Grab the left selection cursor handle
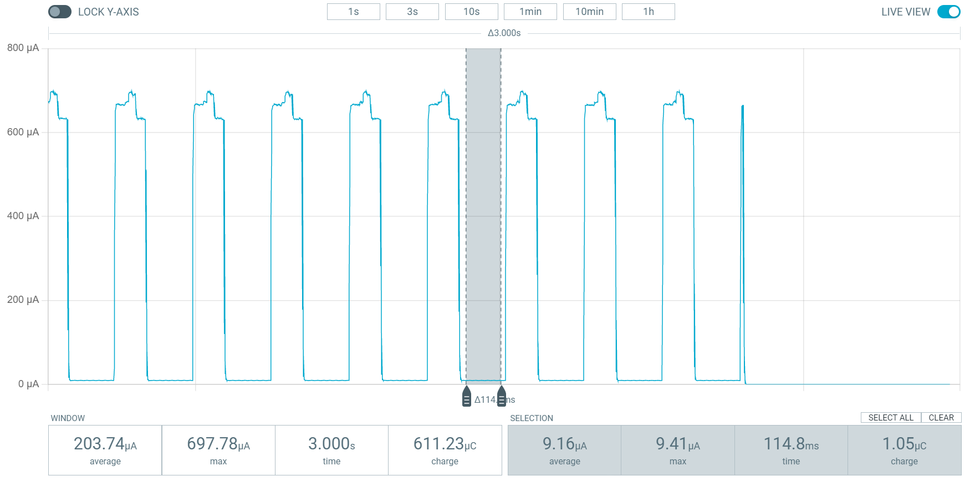Screen dimensions: 980x481 coord(467,397)
